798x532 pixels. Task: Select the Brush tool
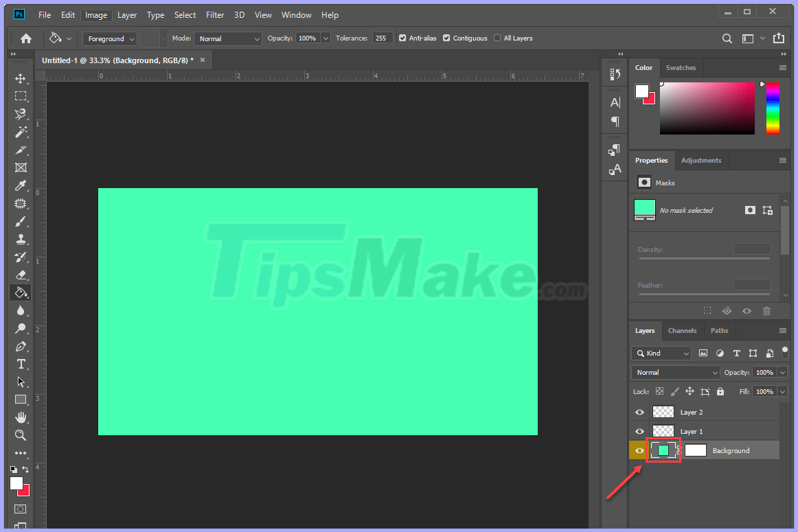[x=21, y=221]
